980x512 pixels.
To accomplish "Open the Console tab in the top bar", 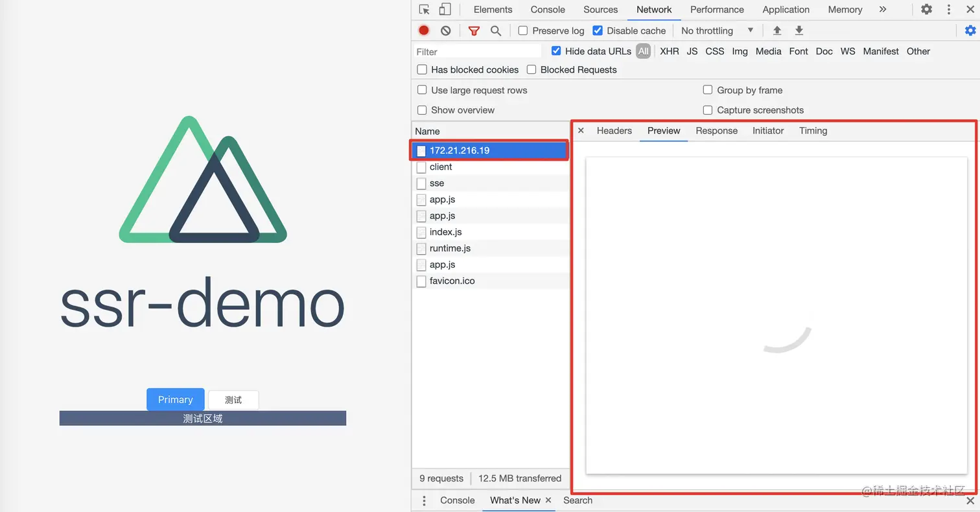I will coord(548,10).
